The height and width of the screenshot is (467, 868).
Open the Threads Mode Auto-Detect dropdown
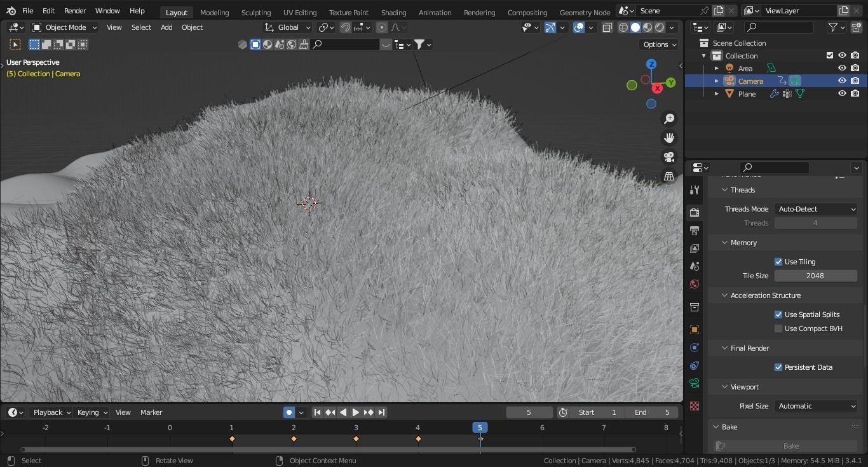tap(816, 208)
